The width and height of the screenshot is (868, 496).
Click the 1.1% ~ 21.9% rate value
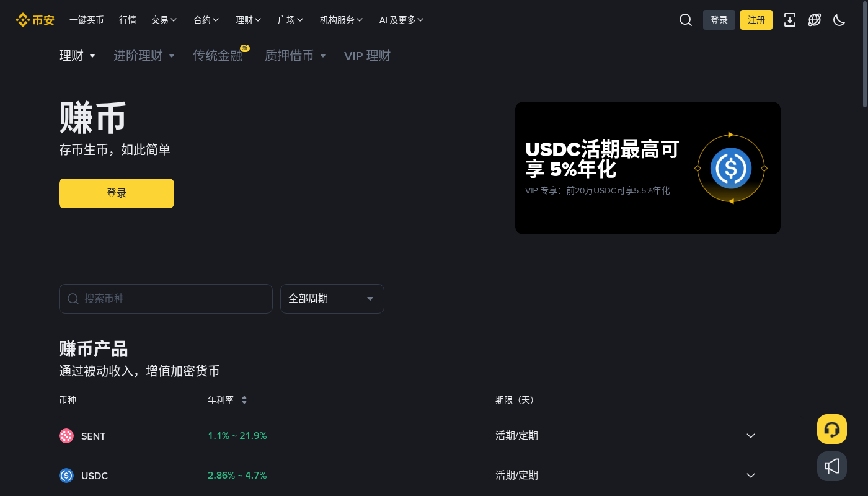click(237, 436)
